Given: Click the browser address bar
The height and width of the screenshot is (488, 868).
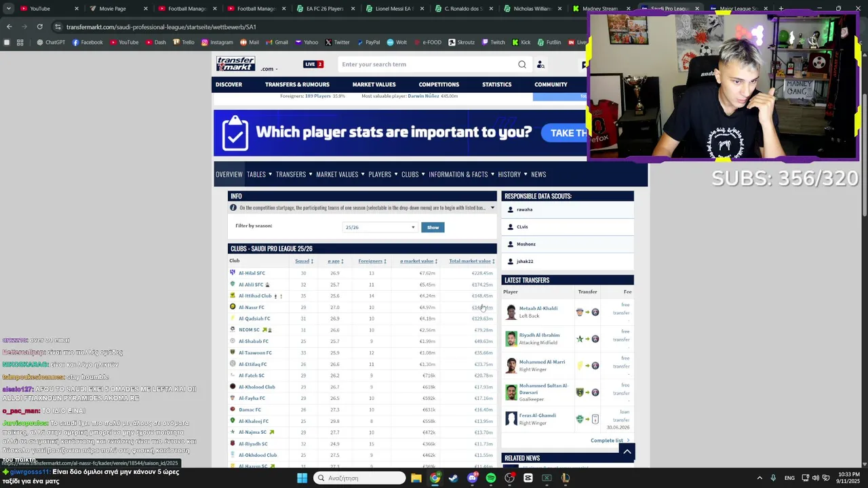Looking at the screenshot, I should coord(319,26).
